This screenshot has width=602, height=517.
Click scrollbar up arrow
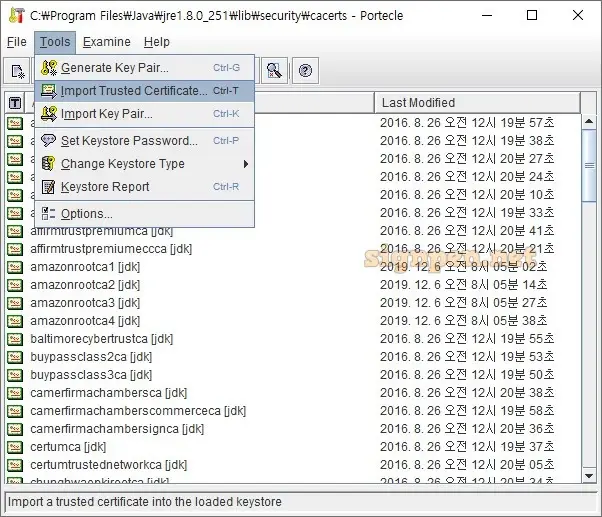(x=589, y=122)
